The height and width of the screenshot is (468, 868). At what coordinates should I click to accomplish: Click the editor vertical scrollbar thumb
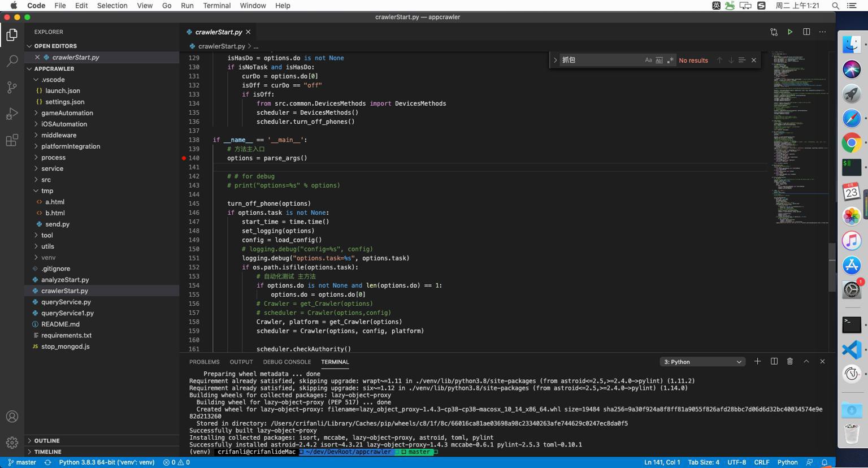pyautogui.click(x=832, y=267)
